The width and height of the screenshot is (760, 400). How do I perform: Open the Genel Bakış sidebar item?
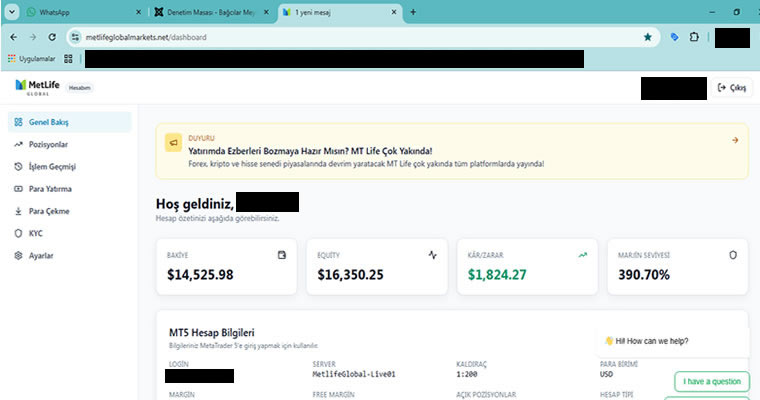point(69,122)
